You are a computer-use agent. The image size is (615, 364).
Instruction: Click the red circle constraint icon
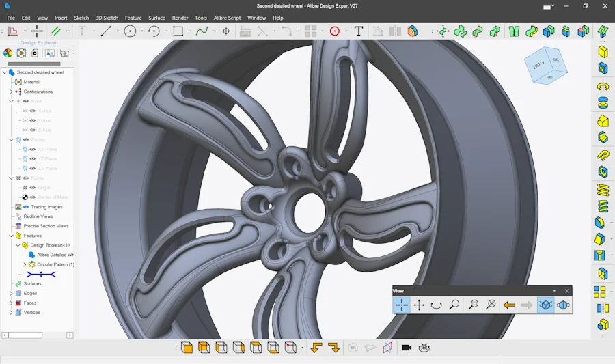[335, 31]
